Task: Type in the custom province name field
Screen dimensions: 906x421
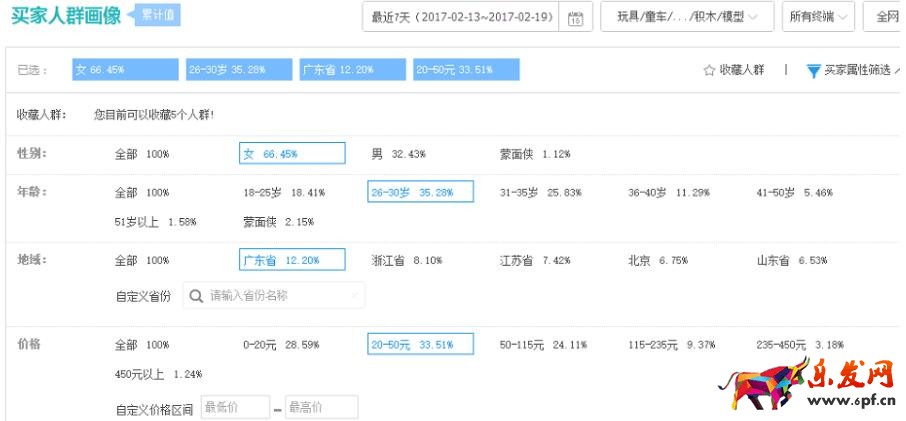Action: (x=280, y=296)
